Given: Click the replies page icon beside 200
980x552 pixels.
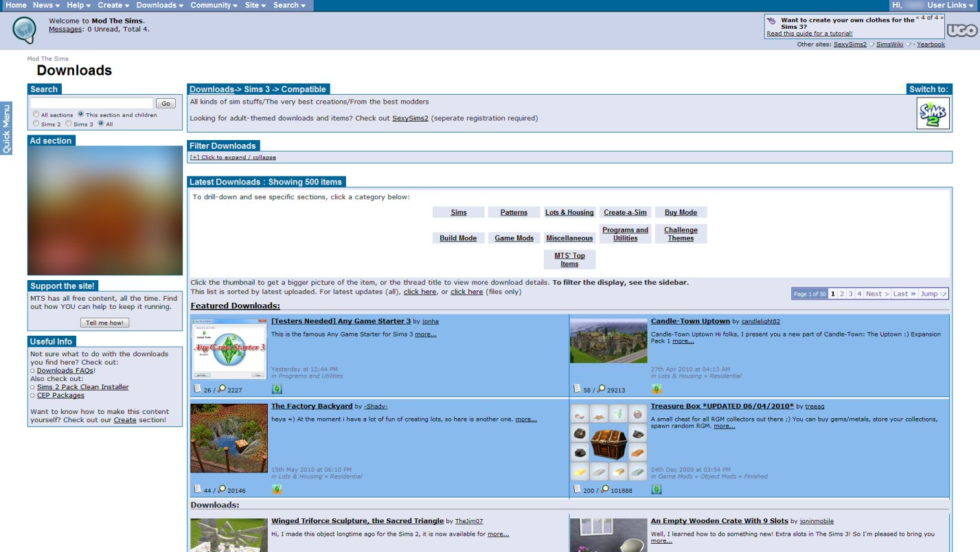Looking at the screenshot, I should [x=577, y=490].
